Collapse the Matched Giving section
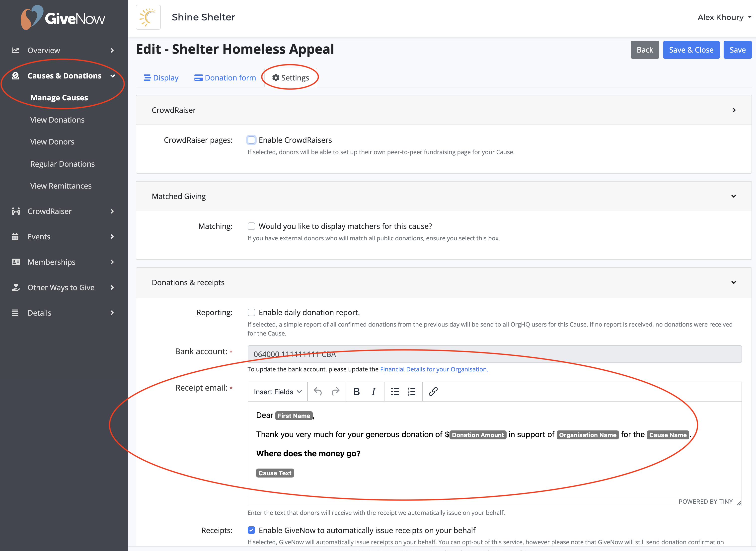Viewport: 756px width, 551px height. [x=734, y=196]
